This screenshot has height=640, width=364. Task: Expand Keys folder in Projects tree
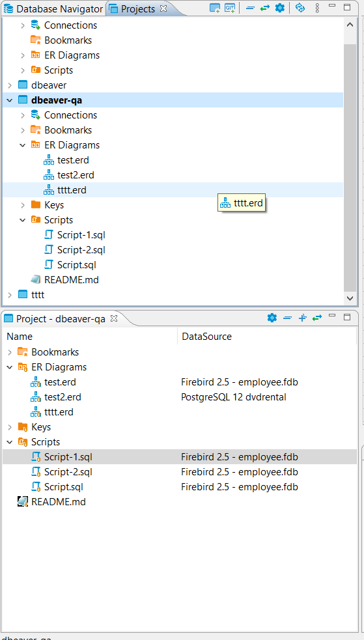23,205
